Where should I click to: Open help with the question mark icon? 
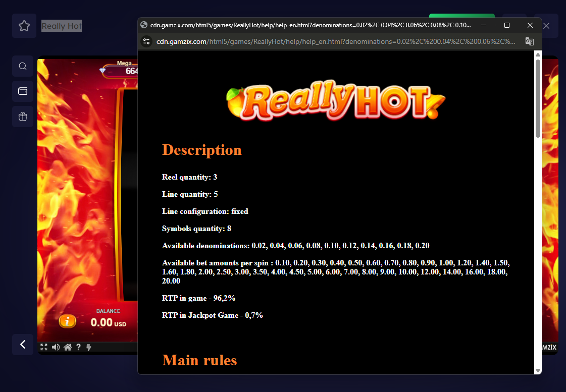click(x=78, y=347)
